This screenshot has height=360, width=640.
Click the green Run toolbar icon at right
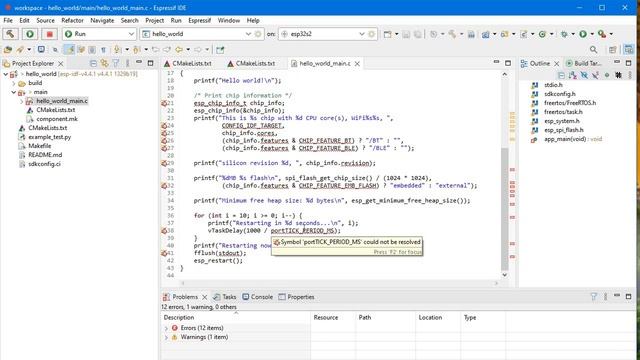(x=583, y=34)
